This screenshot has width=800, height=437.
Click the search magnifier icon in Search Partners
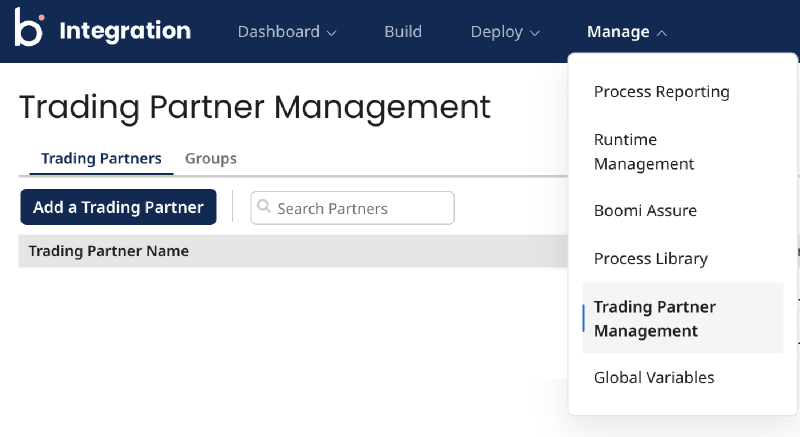coord(264,207)
